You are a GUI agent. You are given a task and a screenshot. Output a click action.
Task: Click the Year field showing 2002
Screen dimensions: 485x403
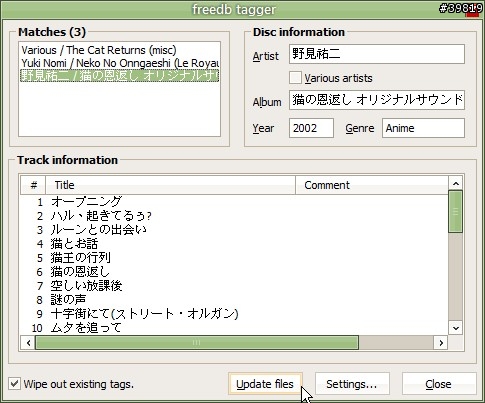[311, 128]
